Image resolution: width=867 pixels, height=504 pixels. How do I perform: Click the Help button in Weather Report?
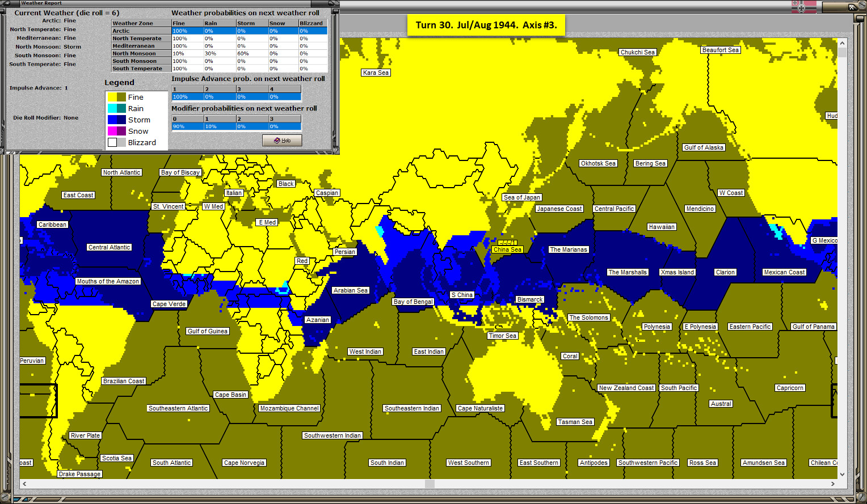(282, 140)
